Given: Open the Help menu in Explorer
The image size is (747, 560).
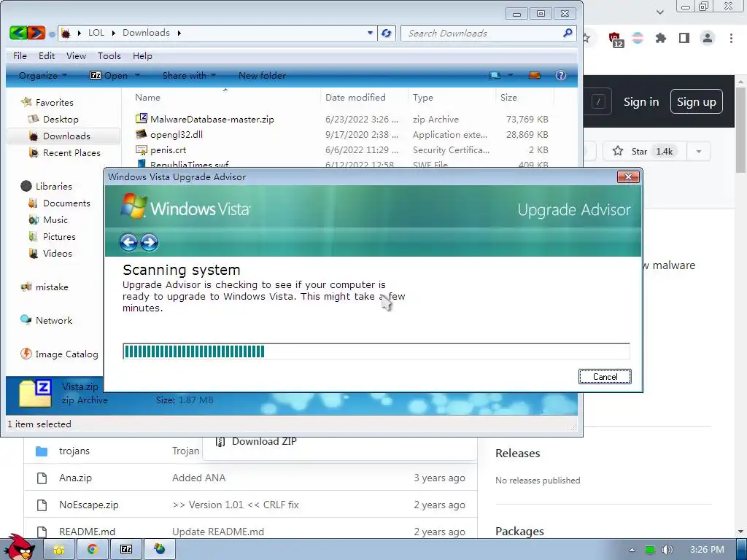Looking at the screenshot, I should pos(142,55).
